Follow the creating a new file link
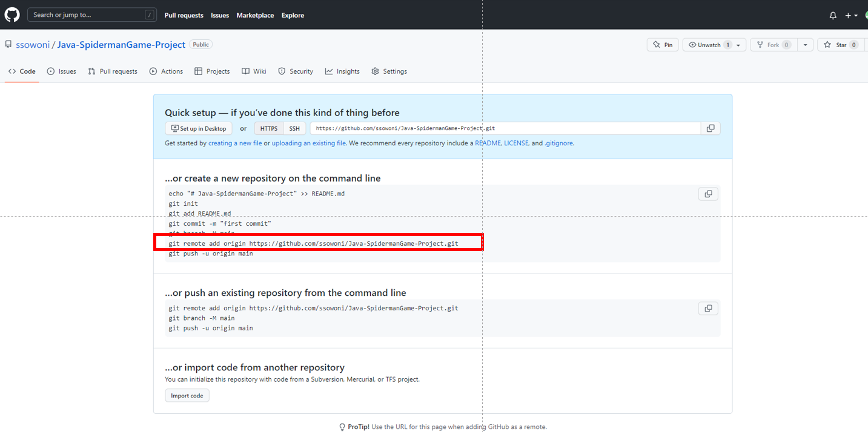Image resolution: width=868 pixels, height=432 pixels. (235, 143)
